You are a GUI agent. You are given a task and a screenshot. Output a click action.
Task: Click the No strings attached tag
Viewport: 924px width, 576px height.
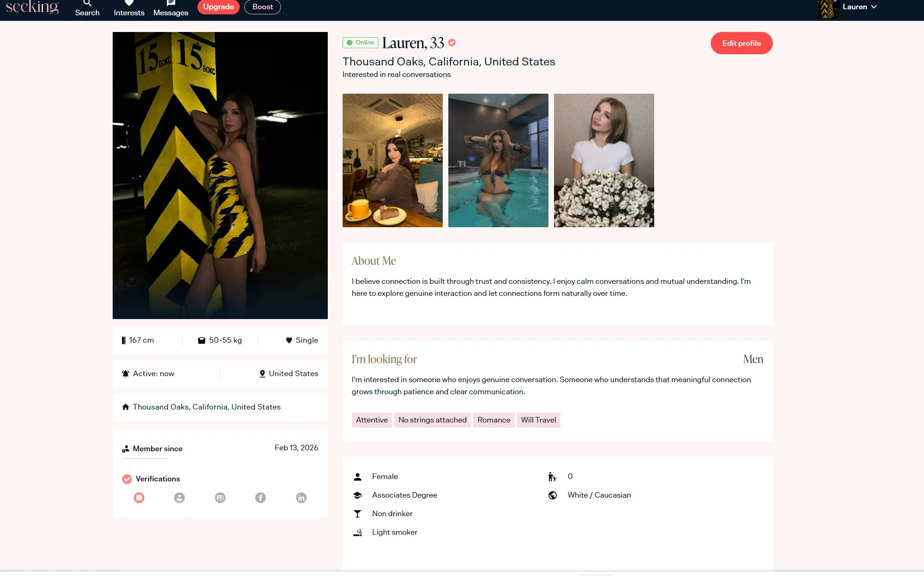(432, 420)
